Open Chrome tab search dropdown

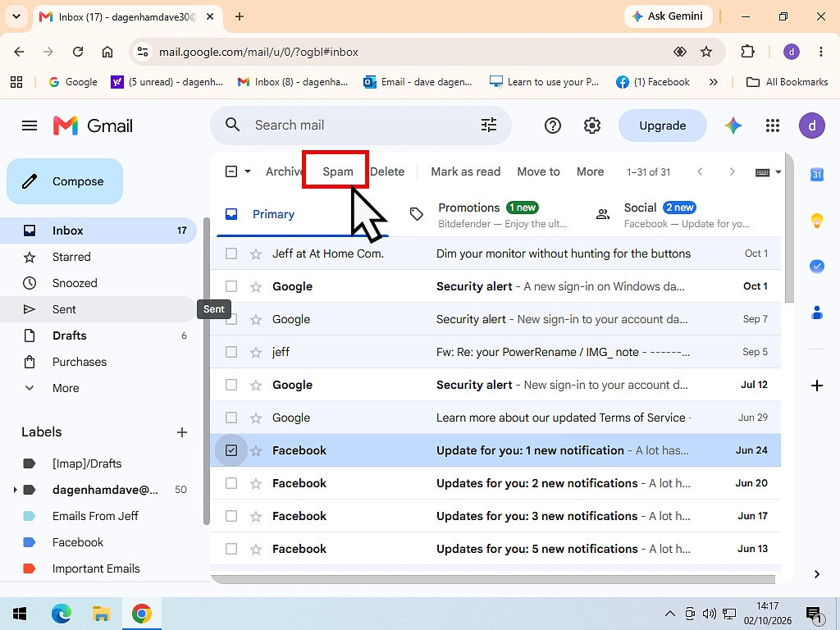pyautogui.click(x=16, y=16)
